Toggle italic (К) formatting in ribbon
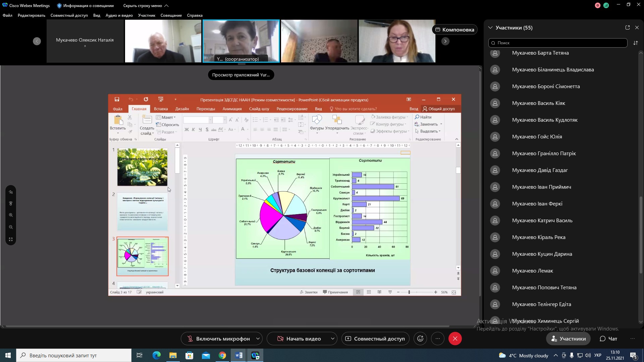This screenshot has width=644, height=362. click(x=193, y=129)
